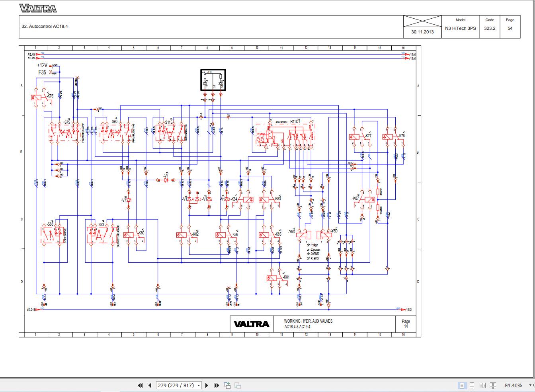
Task: Click the 84.40% zoom value field
Action: 514,385
